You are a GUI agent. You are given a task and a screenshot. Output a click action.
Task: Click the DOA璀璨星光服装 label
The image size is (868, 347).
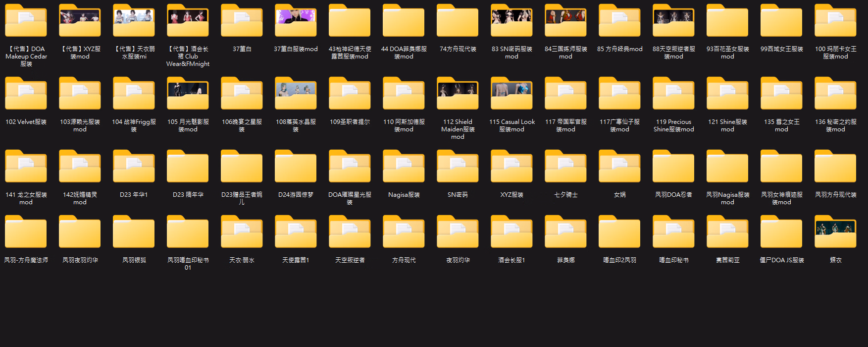pos(350,198)
